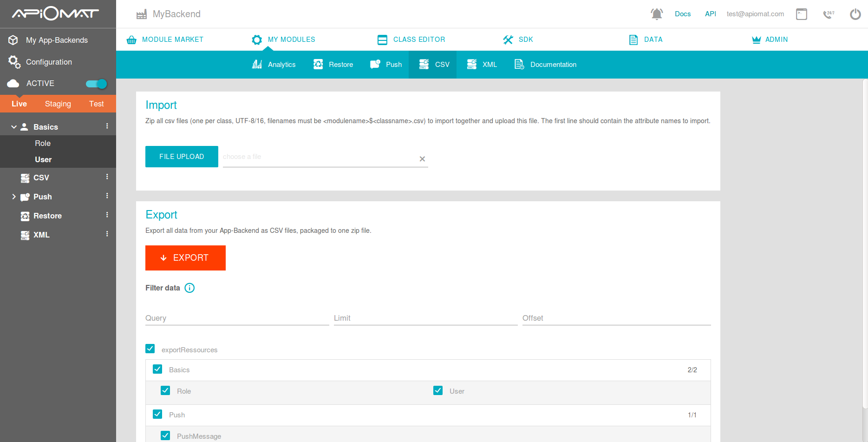This screenshot has width=868, height=442.
Task: Expand the Push module tree chevron
Action: [14, 197]
